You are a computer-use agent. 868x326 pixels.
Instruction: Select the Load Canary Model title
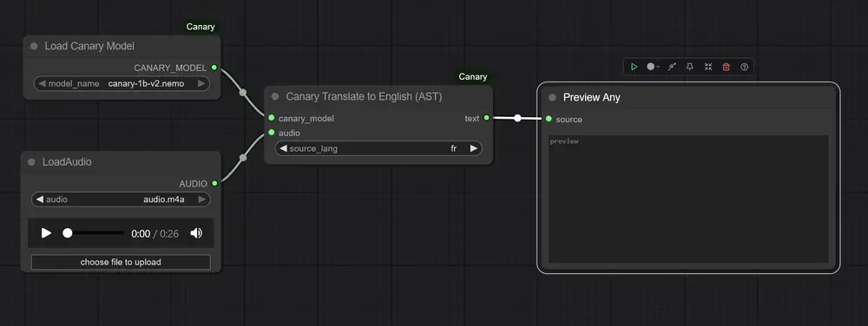[89, 46]
